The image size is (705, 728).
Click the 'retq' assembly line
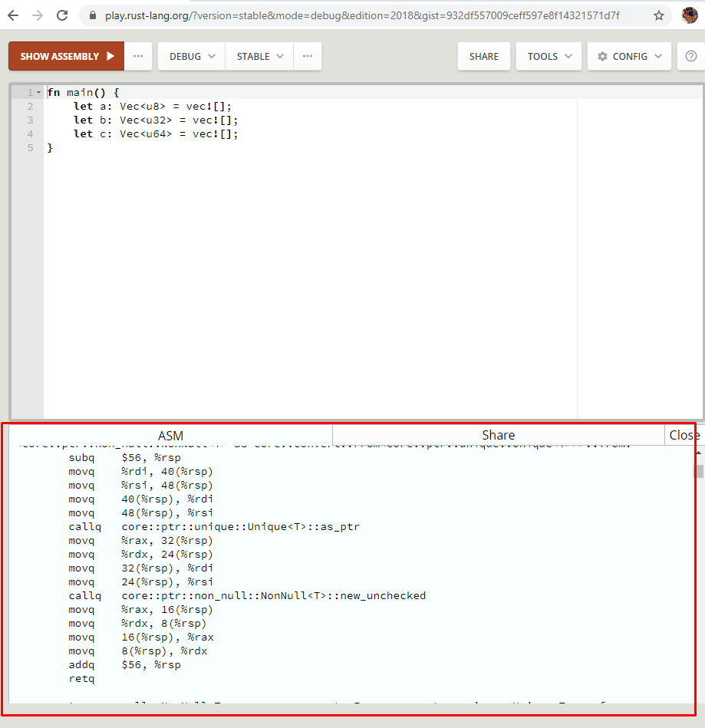point(82,679)
